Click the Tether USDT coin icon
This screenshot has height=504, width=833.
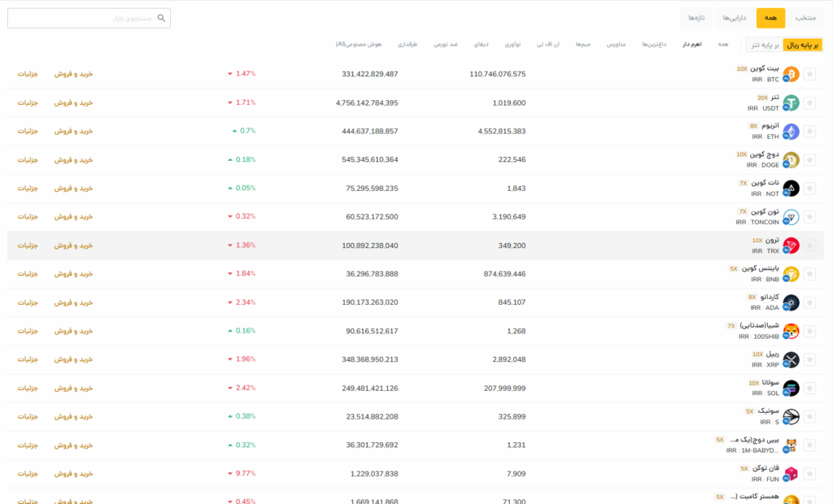tap(791, 102)
